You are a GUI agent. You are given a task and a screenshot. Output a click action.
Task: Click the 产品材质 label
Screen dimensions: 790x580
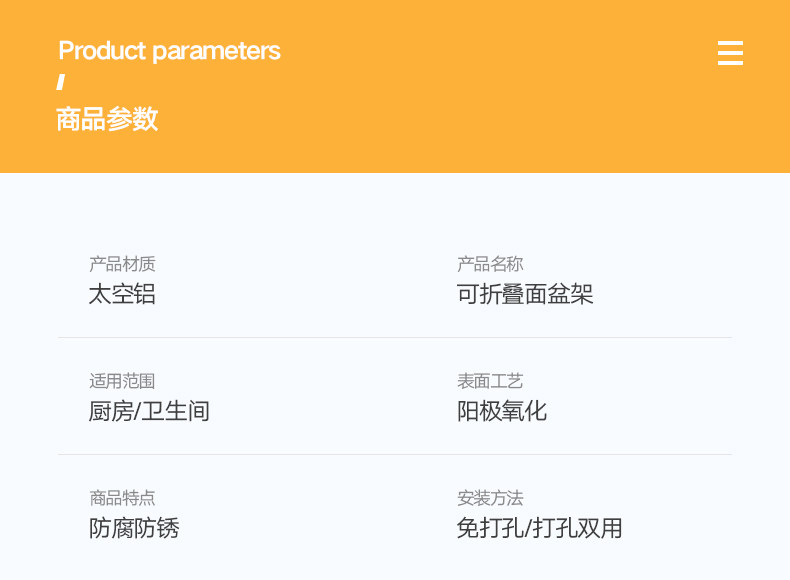122,264
